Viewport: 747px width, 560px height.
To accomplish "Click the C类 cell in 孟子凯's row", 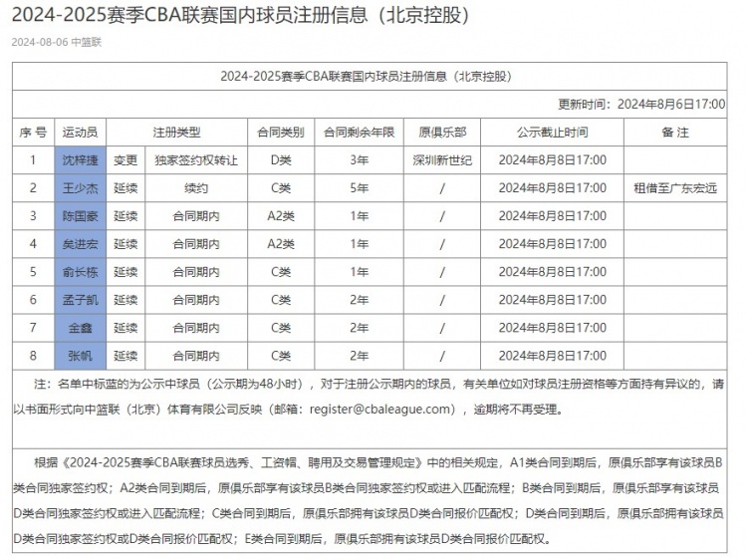I will pos(281,300).
